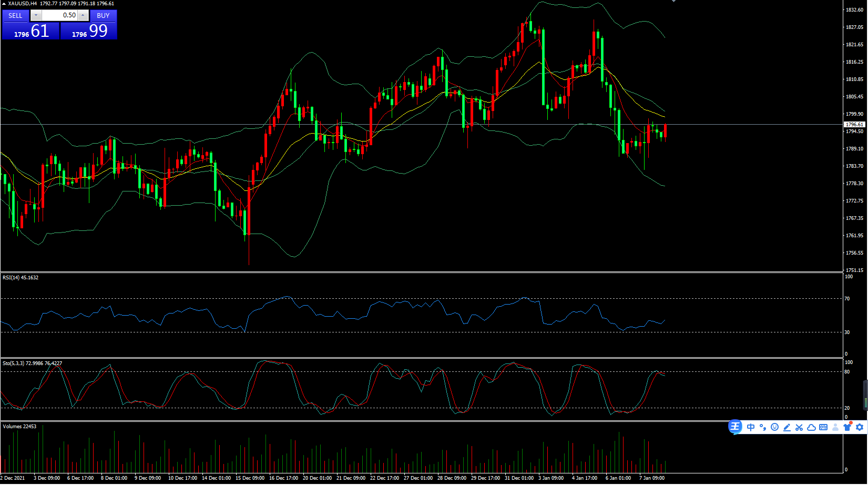Open the cloud sync icon
Image resolution: width=868 pixels, height=485 pixels.
(811, 427)
